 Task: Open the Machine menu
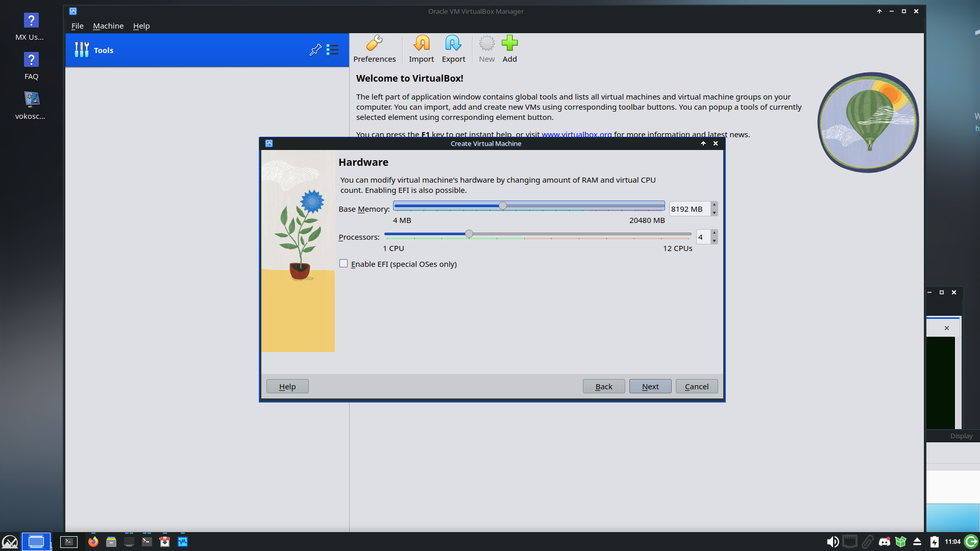[x=108, y=26]
